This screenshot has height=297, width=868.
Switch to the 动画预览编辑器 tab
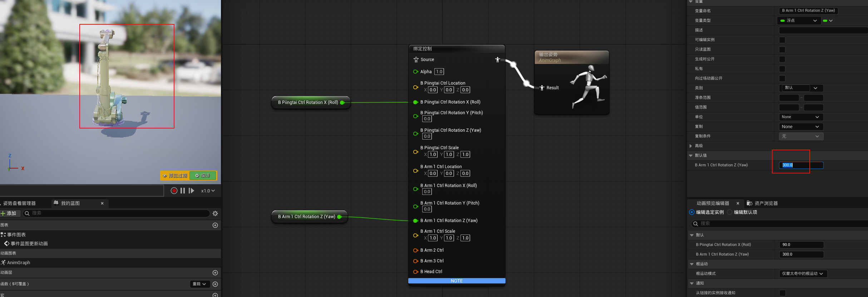coord(713,203)
